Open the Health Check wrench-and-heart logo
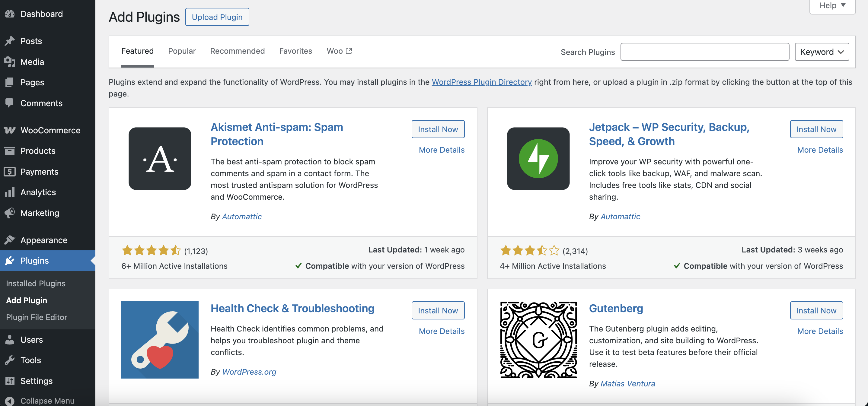The height and width of the screenshot is (406, 868). 160,340
